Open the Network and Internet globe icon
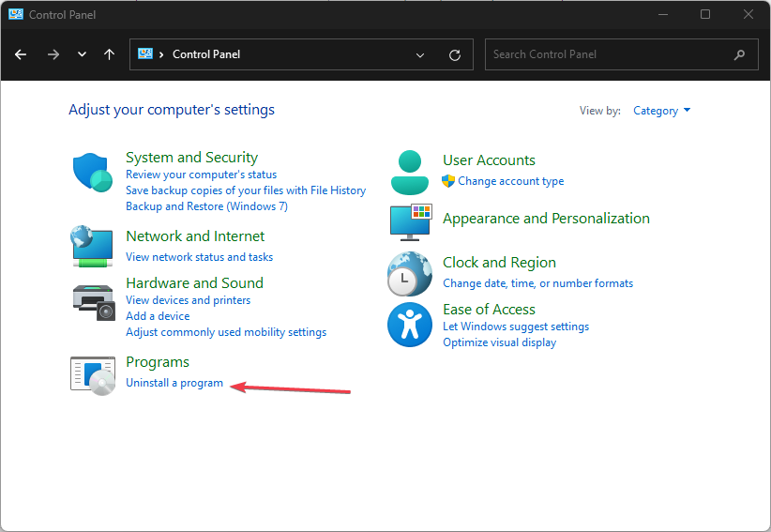 (x=93, y=247)
